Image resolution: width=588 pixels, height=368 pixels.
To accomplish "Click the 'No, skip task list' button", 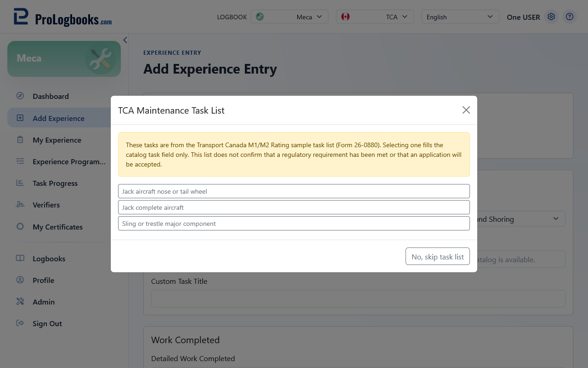I will click(438, 257).
